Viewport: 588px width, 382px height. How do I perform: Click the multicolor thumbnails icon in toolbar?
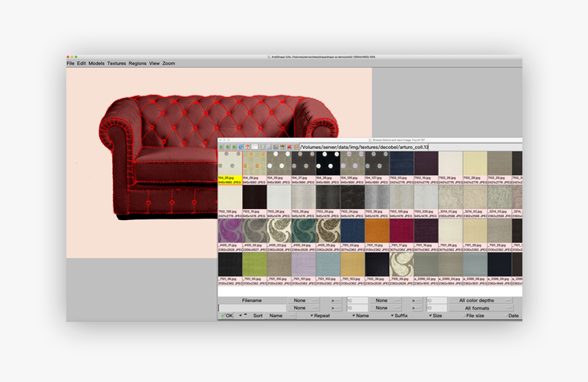point(283,147)
